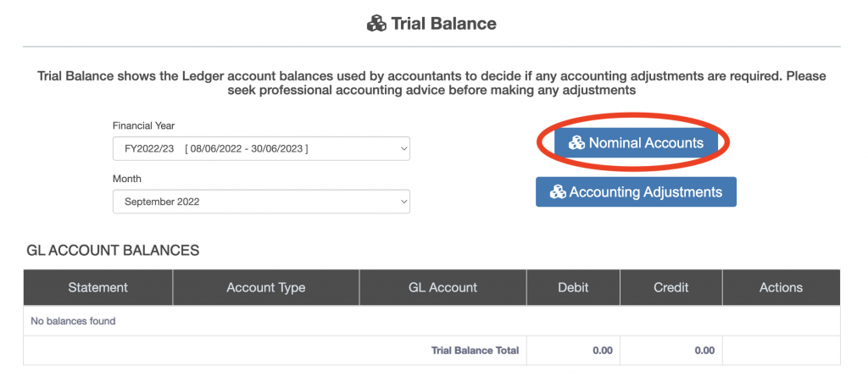Click the Month field label
This screenshot has width=868, height=388.
point(127,179)
